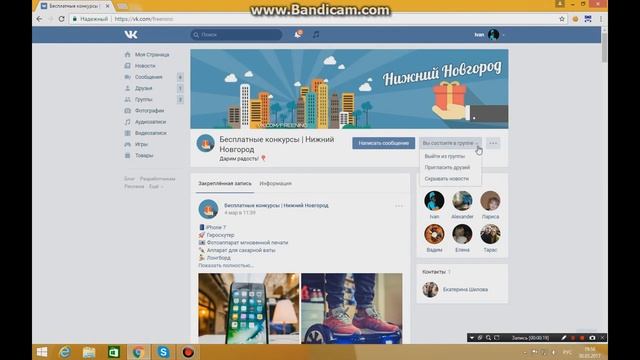Switch to Информация tab
The width and height of the screenshot is (640, 360).
276,184
